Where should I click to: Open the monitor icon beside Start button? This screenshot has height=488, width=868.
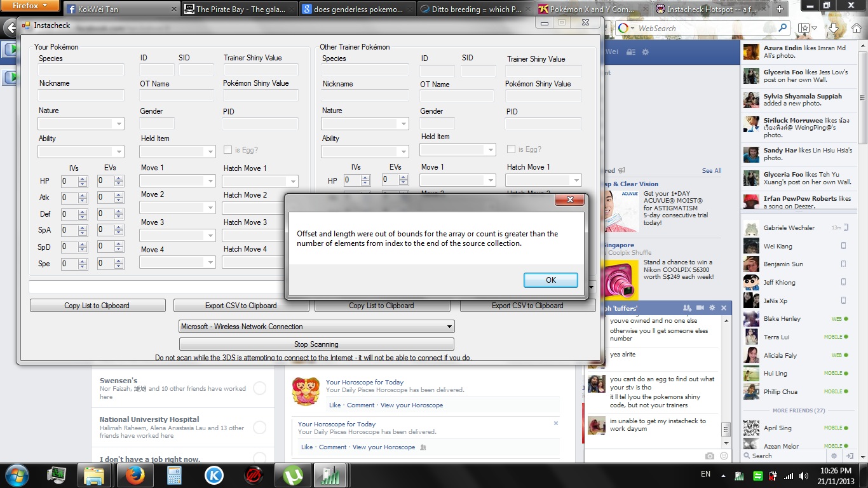[56, 475]
